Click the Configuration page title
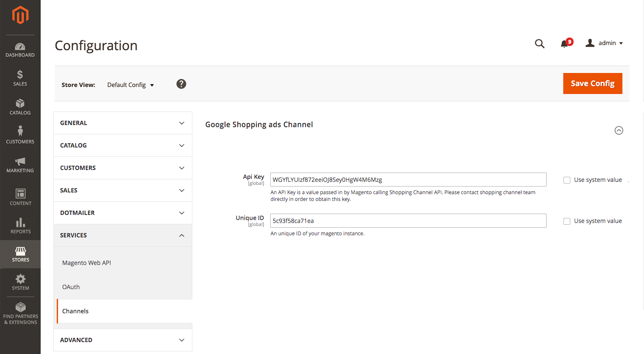The height and width of the screenshot is (354, 644). 96,45
